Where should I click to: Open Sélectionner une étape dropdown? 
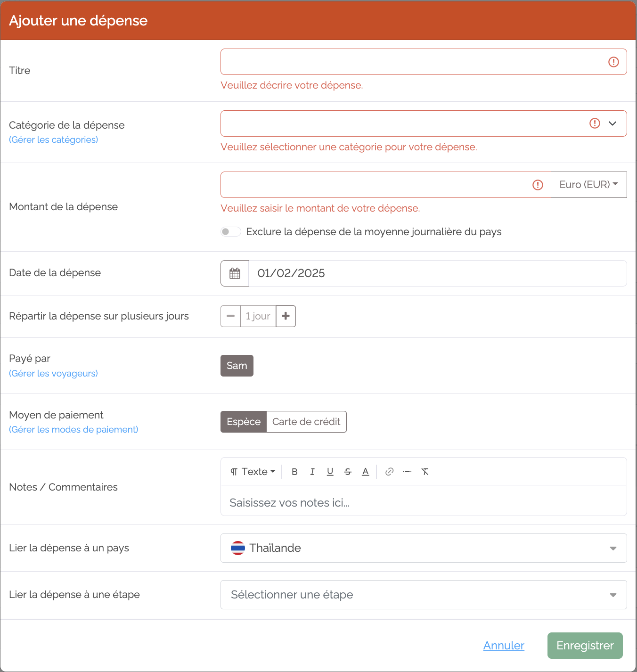(x=424, y=595)
